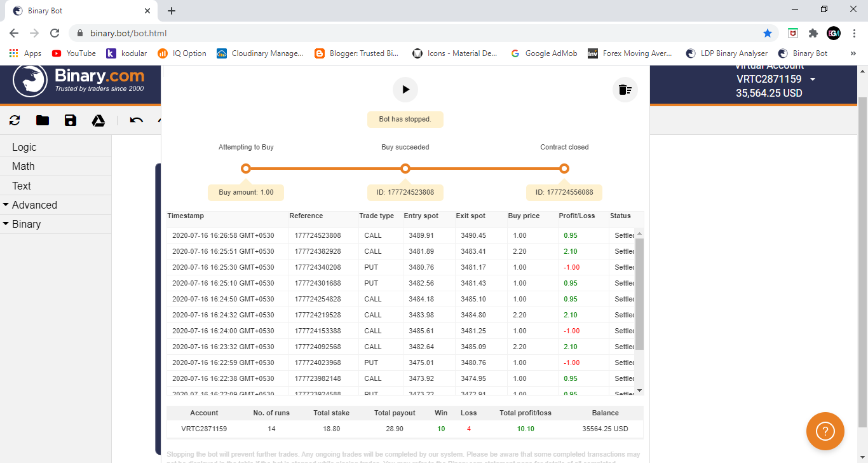Reload the page in the browser
Image resolution: width=868 pixels, height=463 pixels.
coord(55,32)
